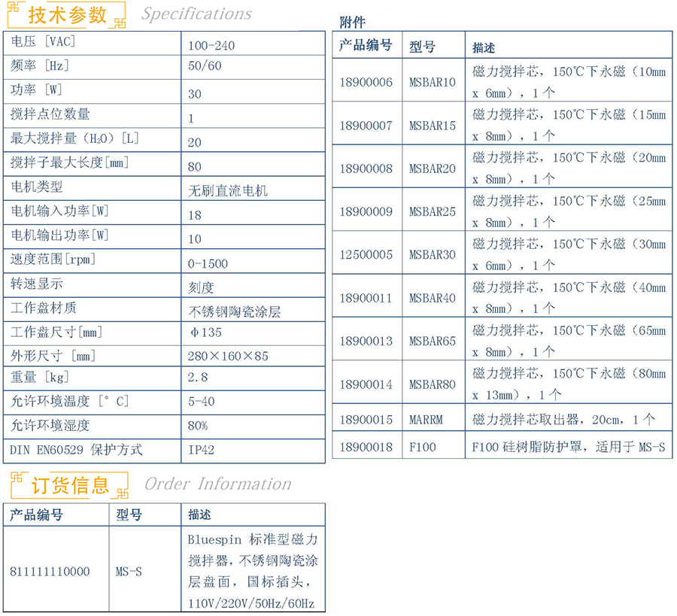This screenshot has height=616, width=677.
Task: Click the 技术参数 section heading
Action: coord(67,14)
